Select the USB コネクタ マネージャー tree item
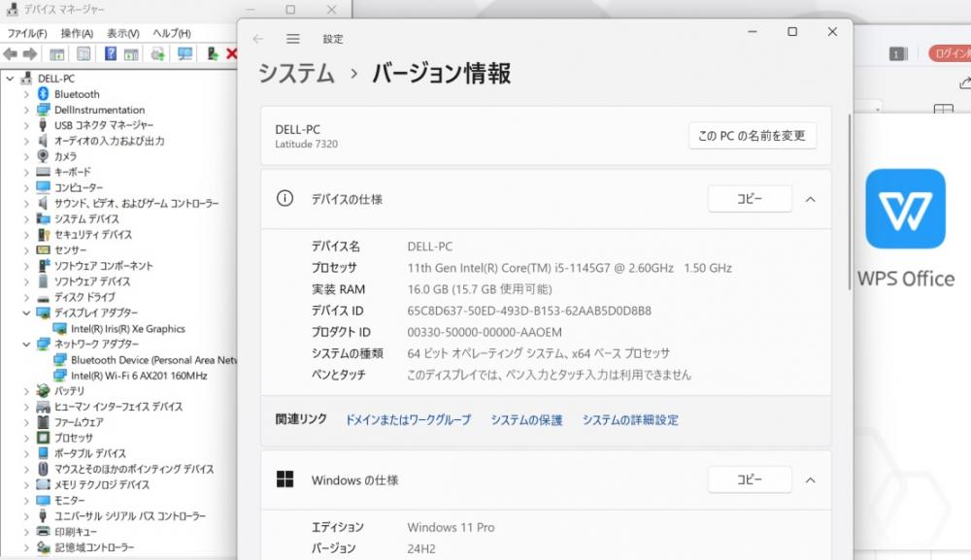Screen dimensions: 971x560 [x=104, y=125]
